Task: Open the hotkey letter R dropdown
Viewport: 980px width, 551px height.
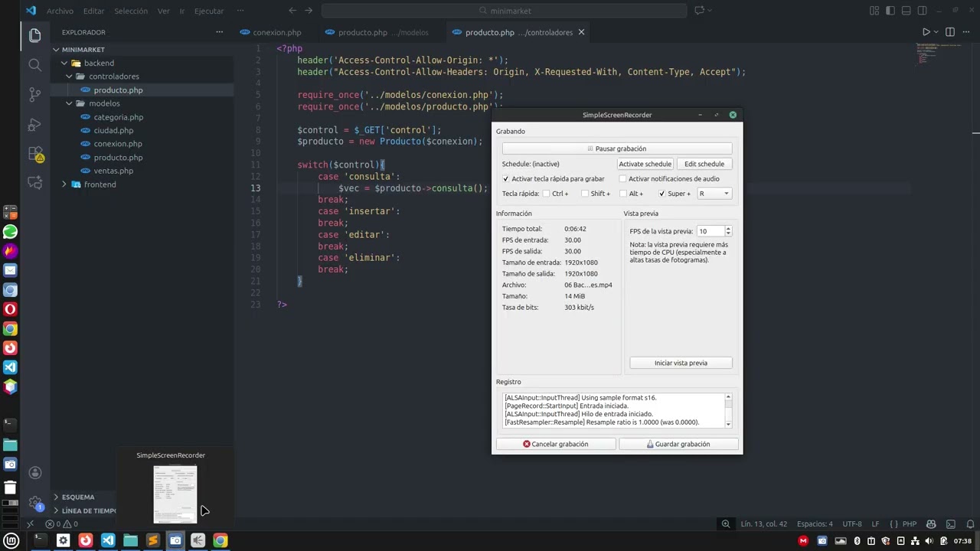Action: pos(714,194)
